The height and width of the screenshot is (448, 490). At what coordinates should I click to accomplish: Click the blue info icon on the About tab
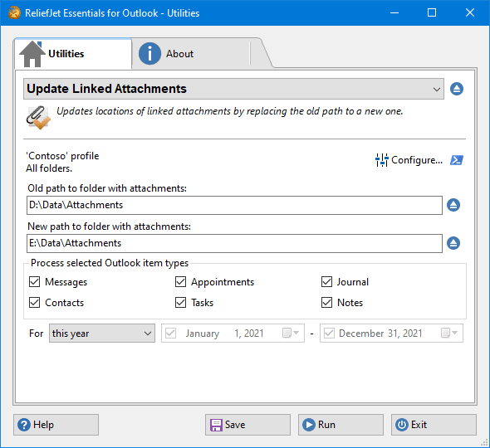tap(149, 54)
